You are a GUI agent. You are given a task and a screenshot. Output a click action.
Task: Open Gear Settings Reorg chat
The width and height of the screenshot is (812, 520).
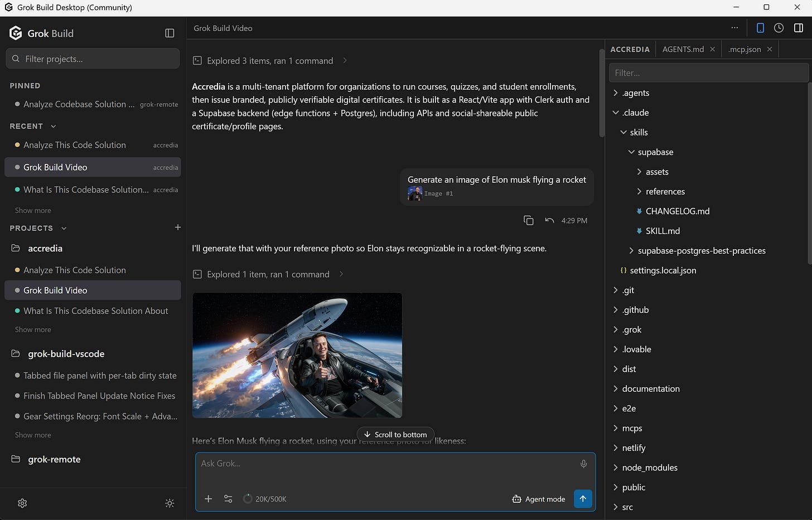(x=93, y=416)
